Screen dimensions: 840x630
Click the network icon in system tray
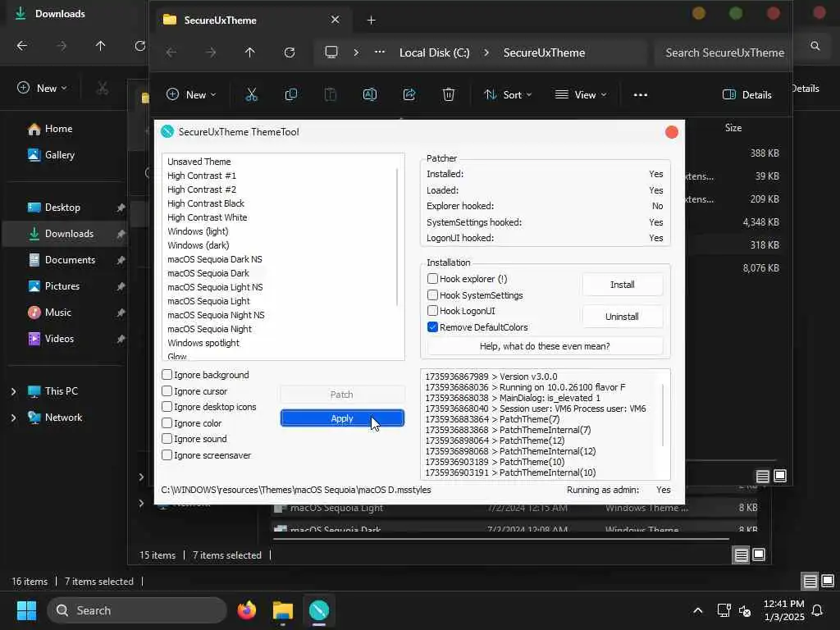724,610
